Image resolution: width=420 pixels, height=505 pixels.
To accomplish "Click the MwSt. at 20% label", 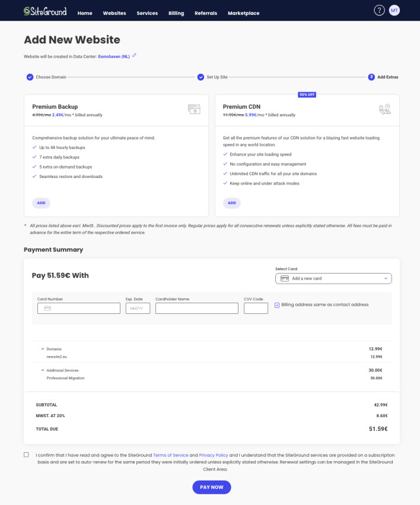I will (50, 416).
